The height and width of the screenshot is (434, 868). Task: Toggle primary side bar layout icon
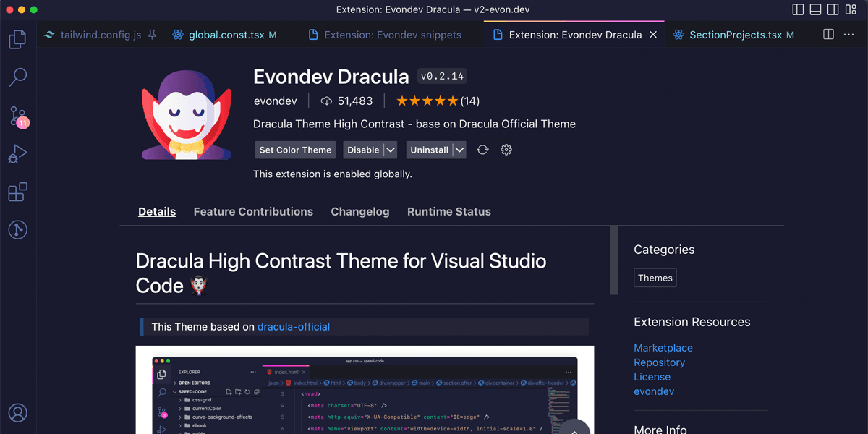coord(798,9)
